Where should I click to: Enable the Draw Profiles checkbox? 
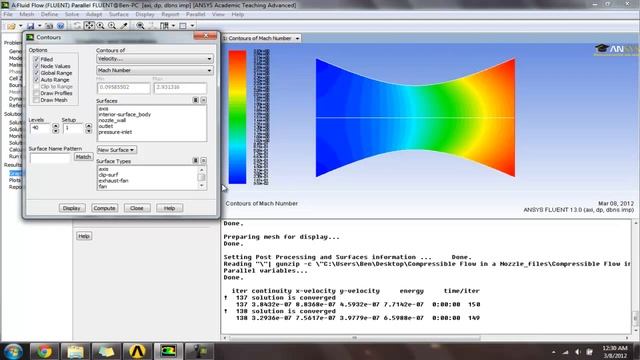pyautogui.click(x=36, y=93)
